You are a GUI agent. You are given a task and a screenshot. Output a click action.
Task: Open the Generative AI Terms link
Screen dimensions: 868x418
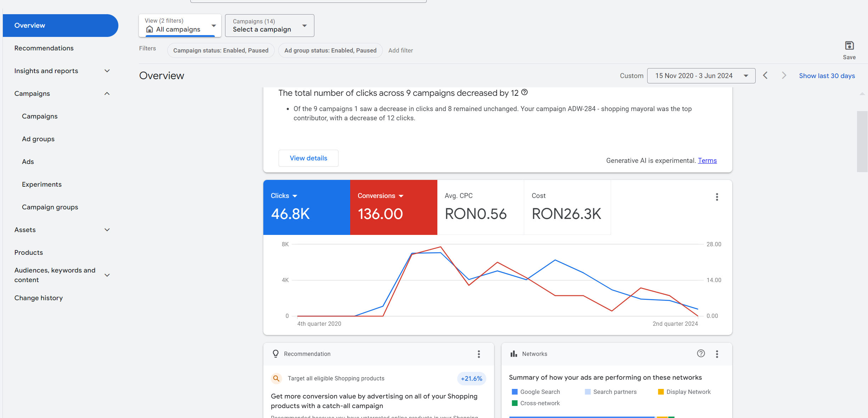[x=707, y=161]
